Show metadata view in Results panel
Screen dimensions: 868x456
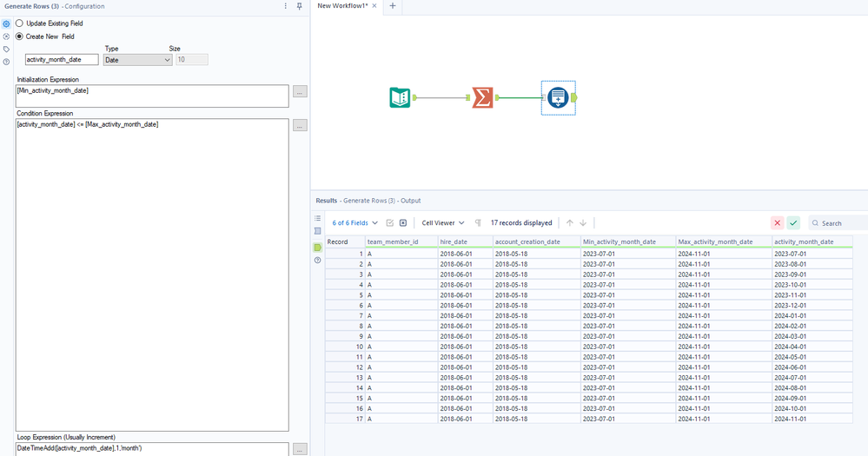click(x=318, y=231)
